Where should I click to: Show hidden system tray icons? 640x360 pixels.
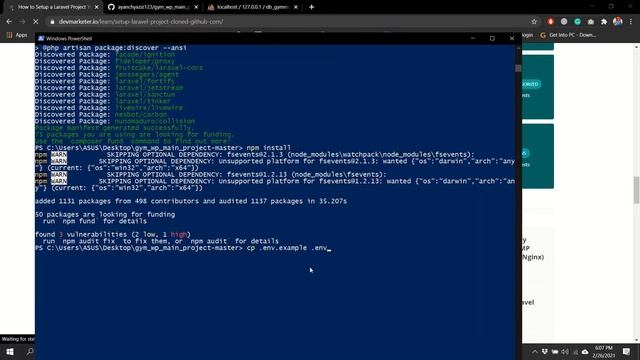point(535,351)
